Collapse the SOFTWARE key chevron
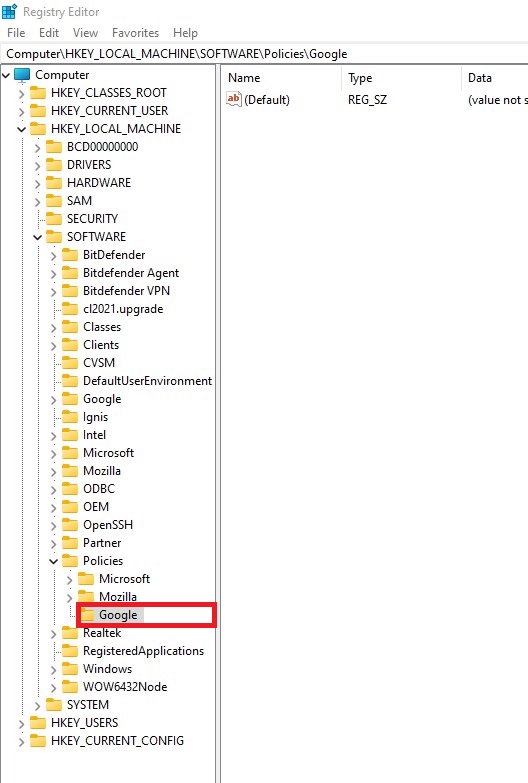 (37, 237)
